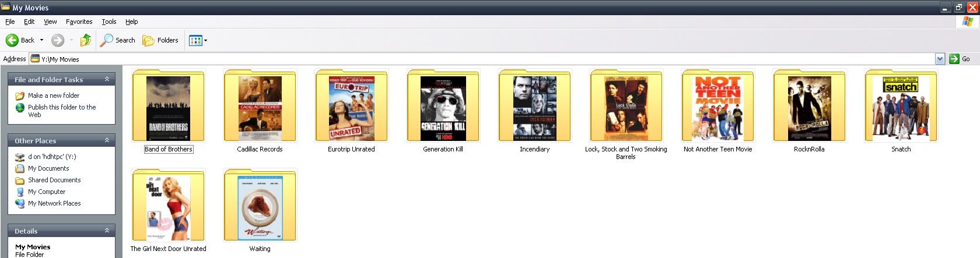Click the Snatch folder name text
This screenshot has height=258, width=980.
[901, 149]
